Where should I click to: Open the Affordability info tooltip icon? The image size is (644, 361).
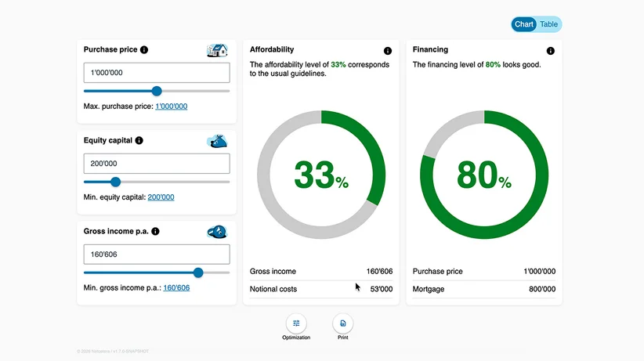pyautogui.click(x=388, y=51)
